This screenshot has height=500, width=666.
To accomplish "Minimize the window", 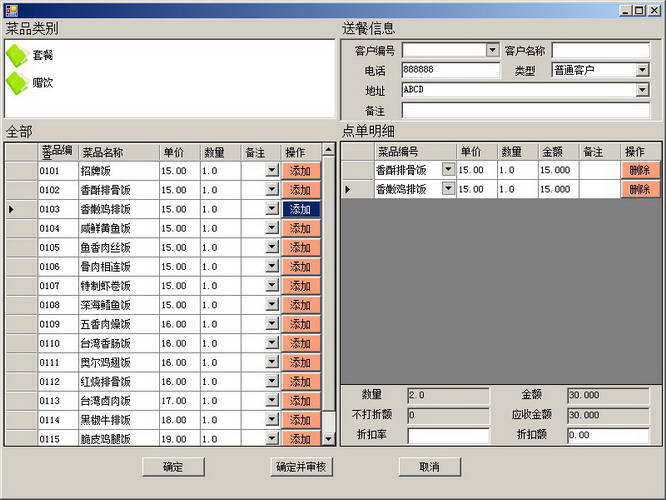I will pyautogui.click(x=626, y=10).
